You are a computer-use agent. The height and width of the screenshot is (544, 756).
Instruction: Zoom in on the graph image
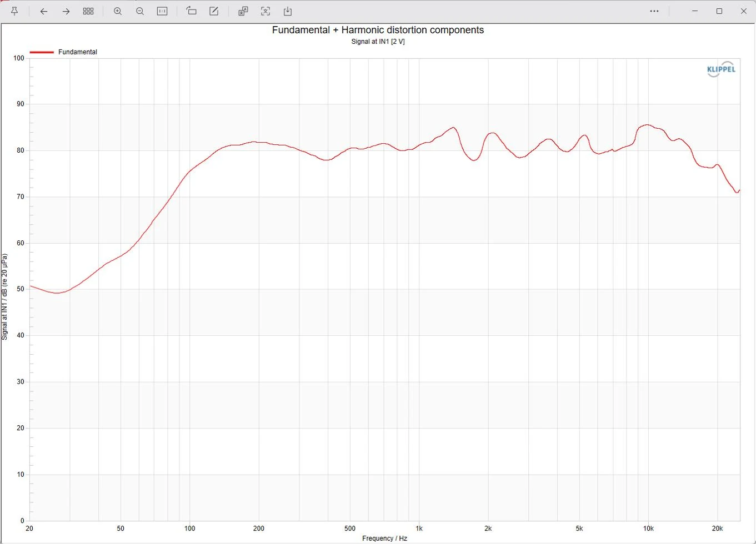[118, 11]
